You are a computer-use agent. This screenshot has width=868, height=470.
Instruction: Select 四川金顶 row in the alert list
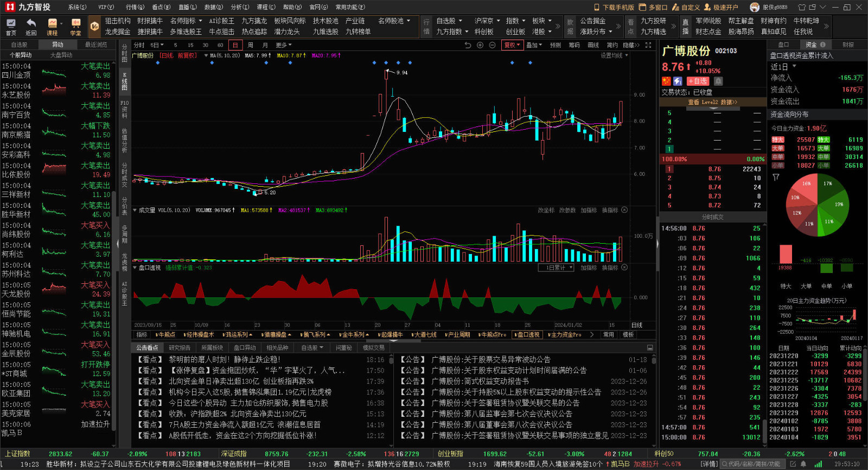(x=56, y=71)
